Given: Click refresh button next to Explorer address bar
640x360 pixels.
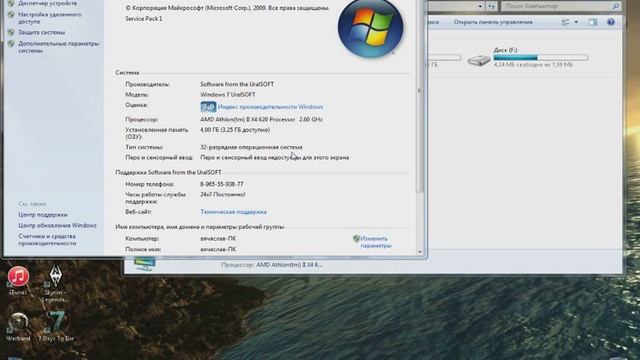Looking at the screenshot, I should (491, 6).
